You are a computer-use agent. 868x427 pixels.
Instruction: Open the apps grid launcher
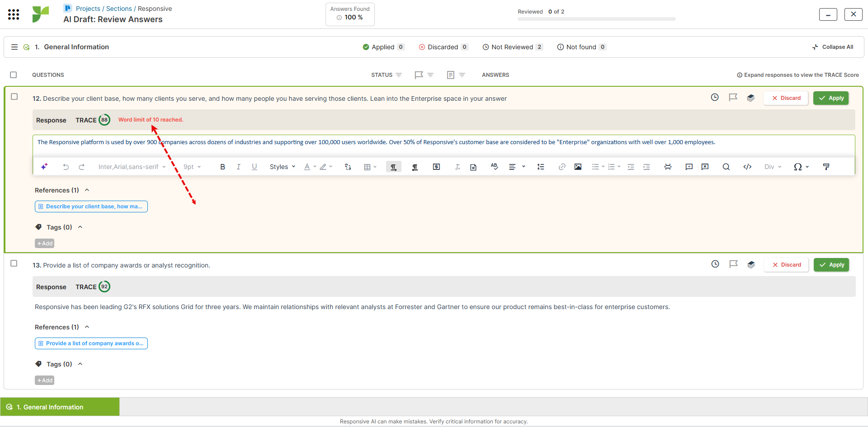(x=14, y=14)
